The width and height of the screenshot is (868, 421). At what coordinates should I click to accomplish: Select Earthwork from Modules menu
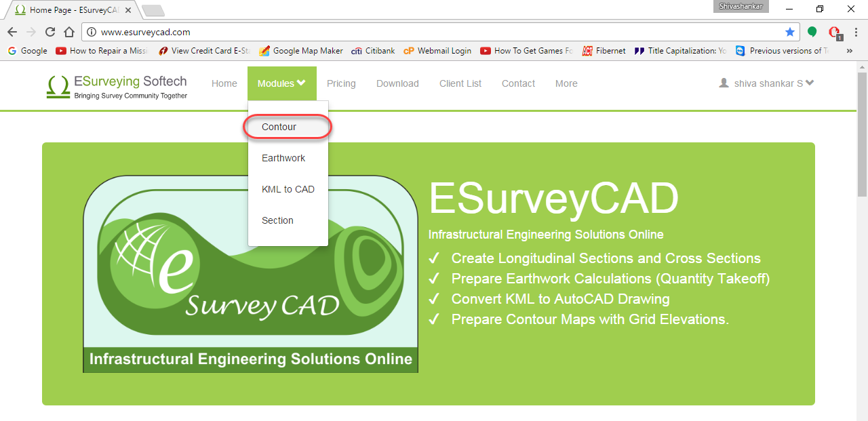pyautogui.click(x=288, y=158)
